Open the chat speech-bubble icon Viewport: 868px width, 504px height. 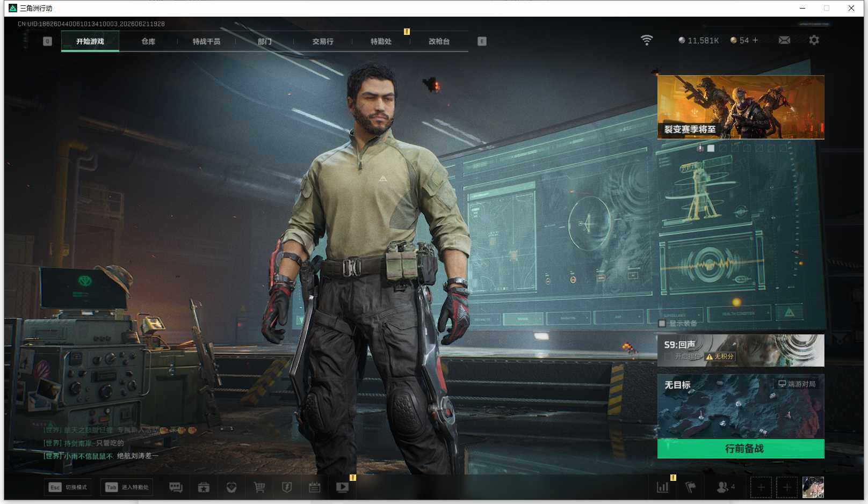(x=176, y=487)
